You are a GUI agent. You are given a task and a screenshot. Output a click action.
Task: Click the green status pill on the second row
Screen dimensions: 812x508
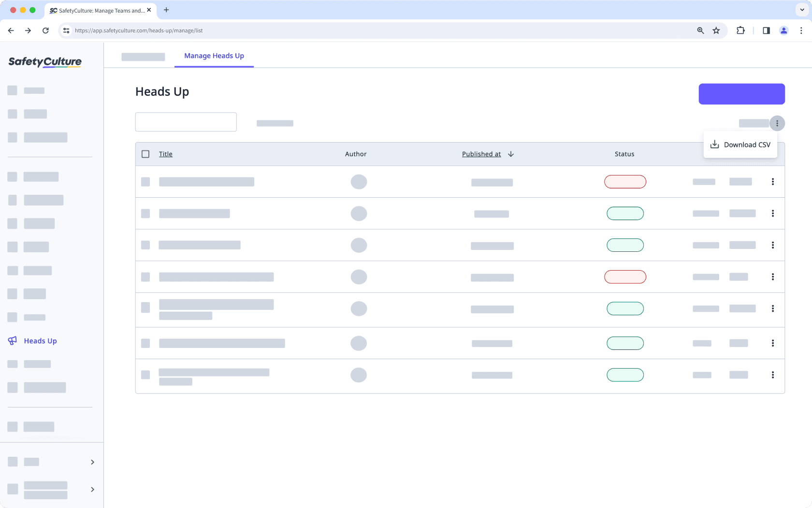point(625,213)
